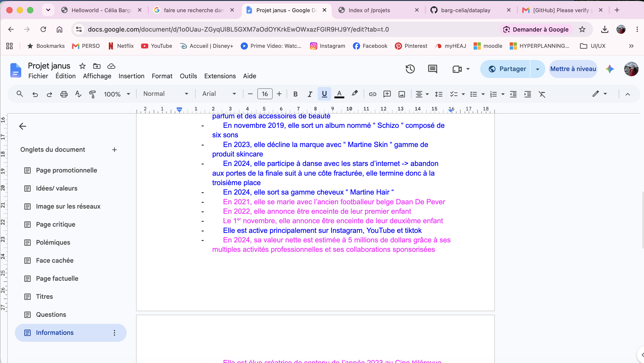Bookmark this page with star icon
This screenshot has height=363, width=644.
(x=582, y=30)
